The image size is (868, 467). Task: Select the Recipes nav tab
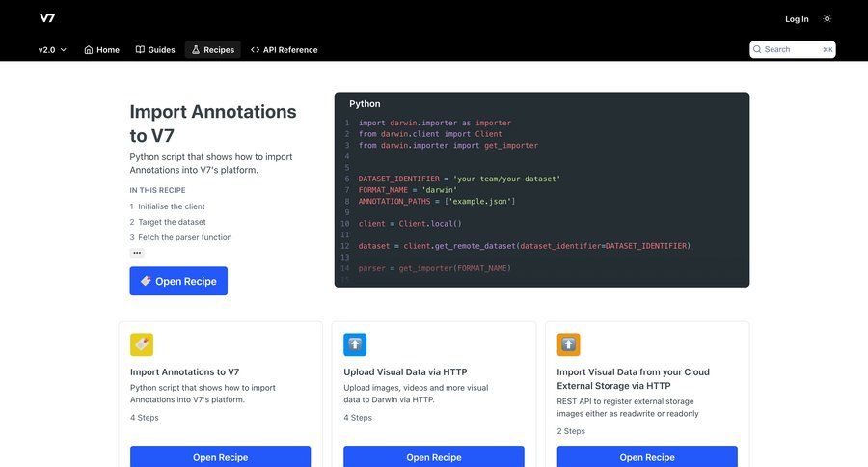pos(213,50)
